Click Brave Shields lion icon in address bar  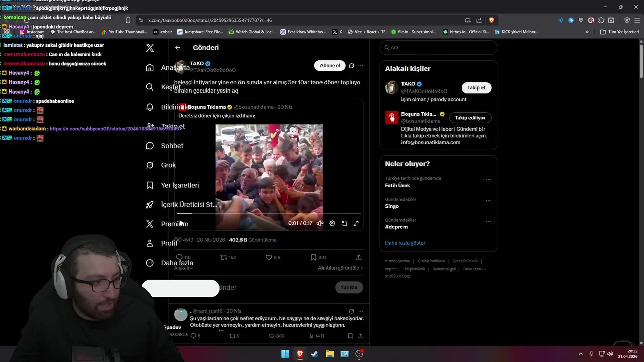[x=492, y=20]
